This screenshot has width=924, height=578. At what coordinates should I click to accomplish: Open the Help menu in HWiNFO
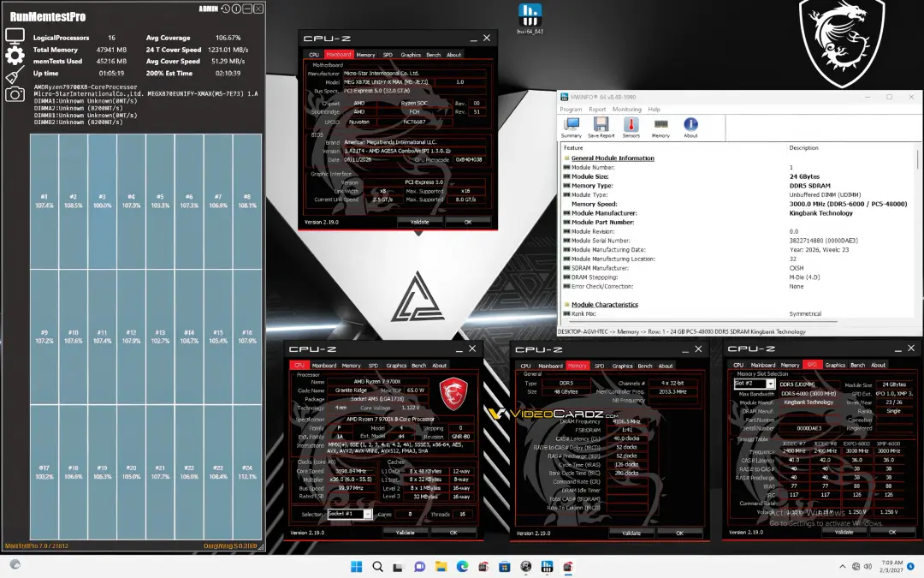[x=654, y=109]
